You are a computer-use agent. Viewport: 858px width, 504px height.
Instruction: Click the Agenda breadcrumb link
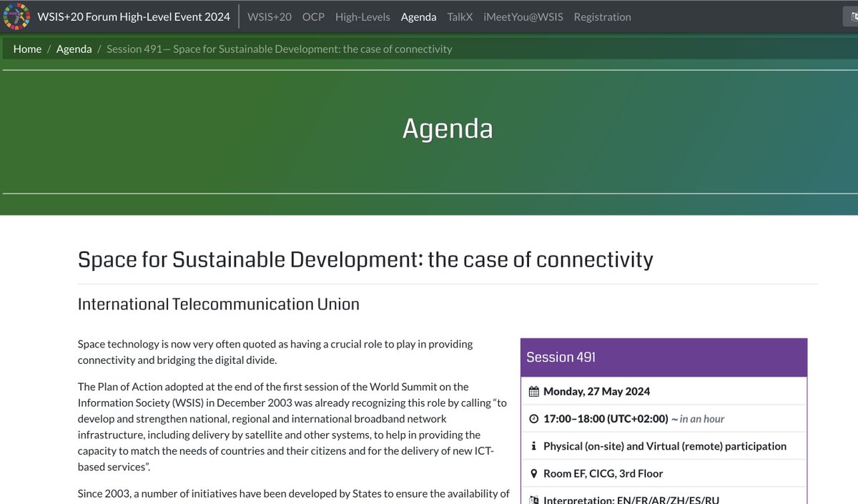click(74, 49)
